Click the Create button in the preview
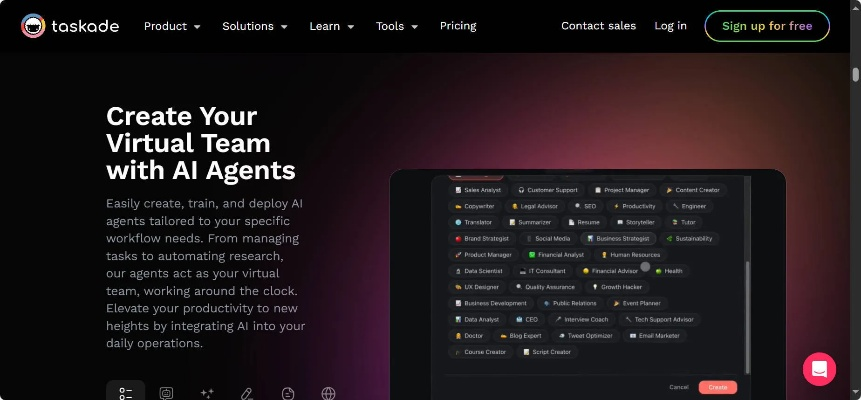Viewport: 861px width, 400px height. coord(718,387)
